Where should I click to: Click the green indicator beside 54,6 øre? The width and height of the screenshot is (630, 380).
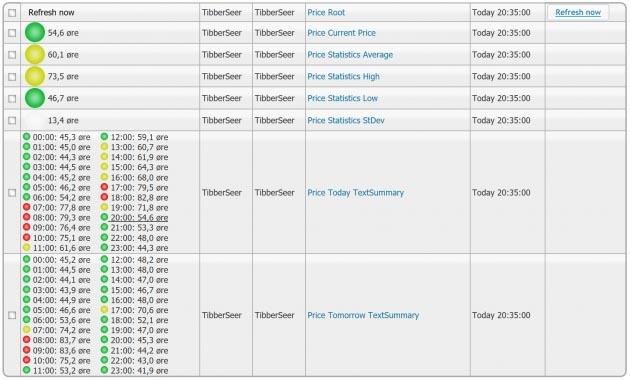coord(35,33)
